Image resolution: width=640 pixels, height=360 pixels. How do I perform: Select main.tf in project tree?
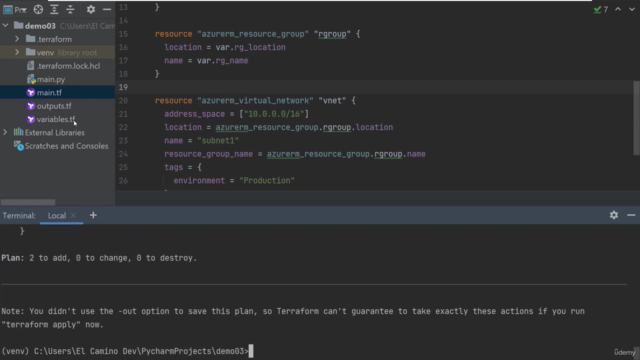pos(49,93)
